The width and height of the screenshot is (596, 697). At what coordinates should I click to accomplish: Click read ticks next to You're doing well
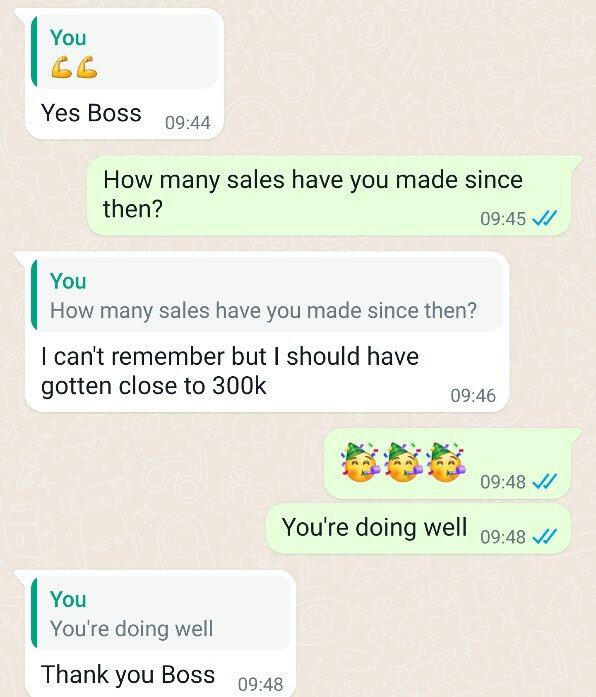544,537
